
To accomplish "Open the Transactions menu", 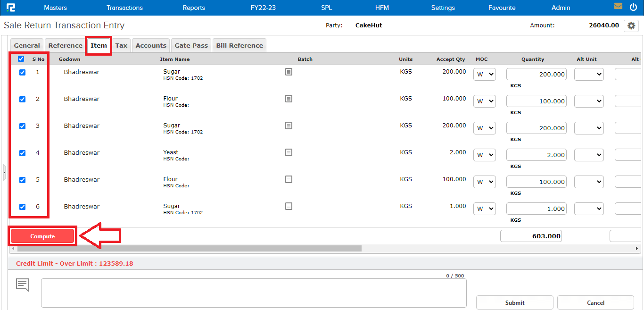I will tap(124, 8).
